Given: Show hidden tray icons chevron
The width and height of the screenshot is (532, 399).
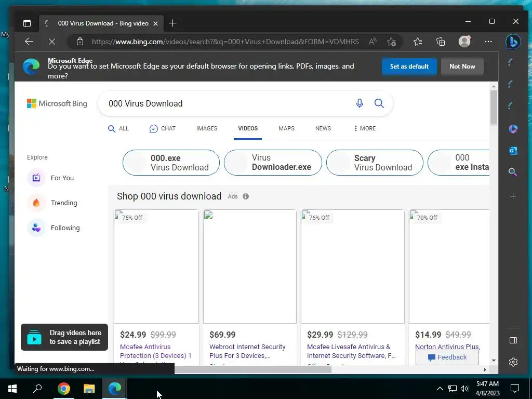Looking at the screenshot, I should [x=440, y=389].
